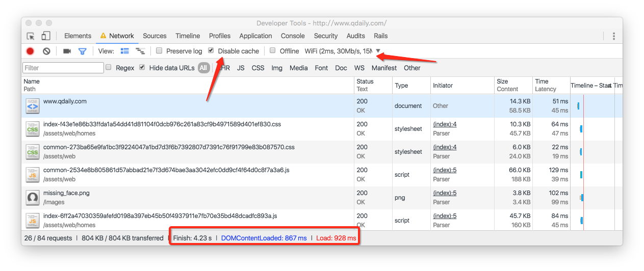Switch to the waterfall overview view icon

(140, 51)
